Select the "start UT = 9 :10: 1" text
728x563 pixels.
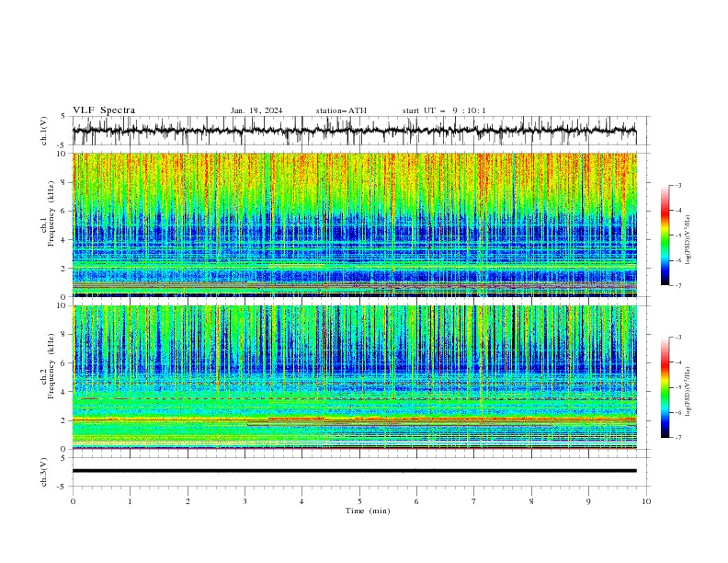click(x=444, y=110)
